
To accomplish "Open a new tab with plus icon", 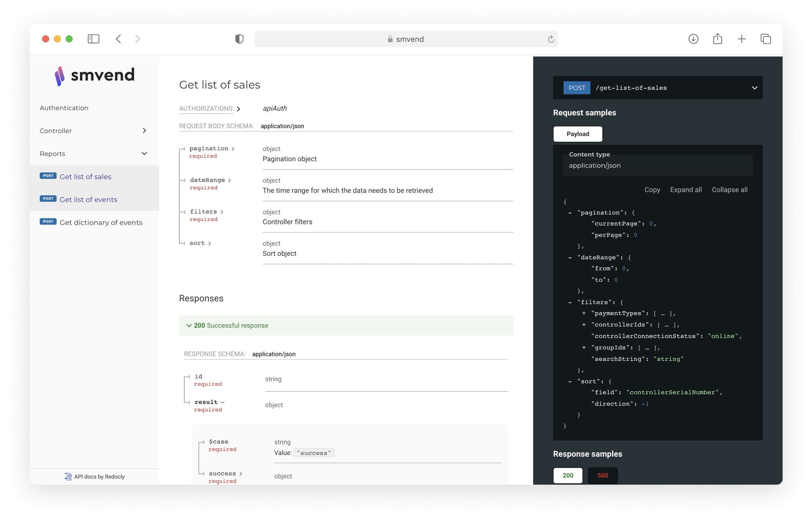I will coord(741,39).
